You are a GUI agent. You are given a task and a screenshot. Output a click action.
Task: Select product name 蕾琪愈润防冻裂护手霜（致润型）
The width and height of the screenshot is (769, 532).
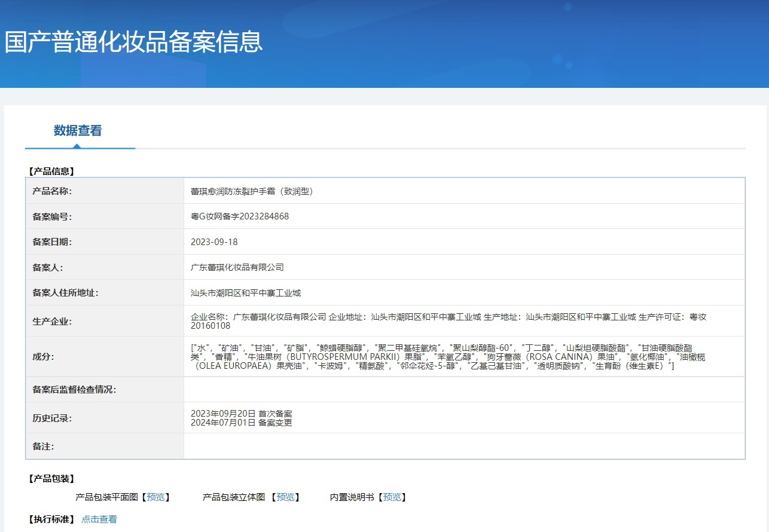[252, 191]
